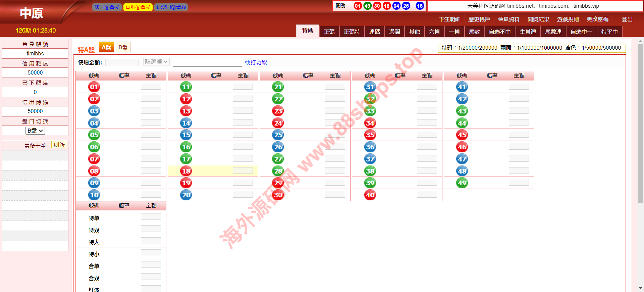Switch to A盤 toggle button
The width and height of the screenshot is (644, 292).
click(x=106, y=48)
